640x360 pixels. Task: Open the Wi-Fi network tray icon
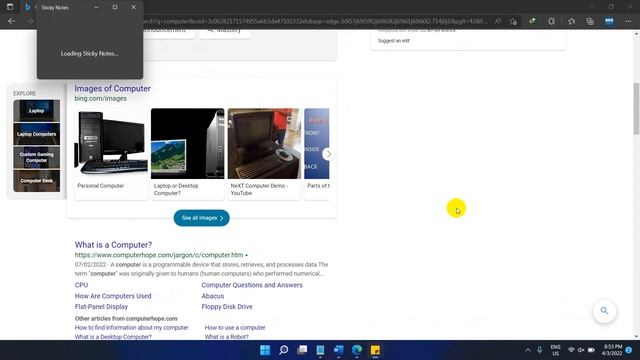tap(571, 350)
